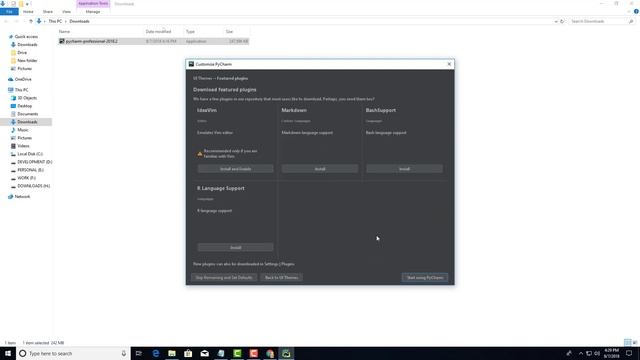The height and width of the screenshot is (360, 640).
Task: Click the Type here to search box
Action: pyautogui.click(x=73, y=353)
